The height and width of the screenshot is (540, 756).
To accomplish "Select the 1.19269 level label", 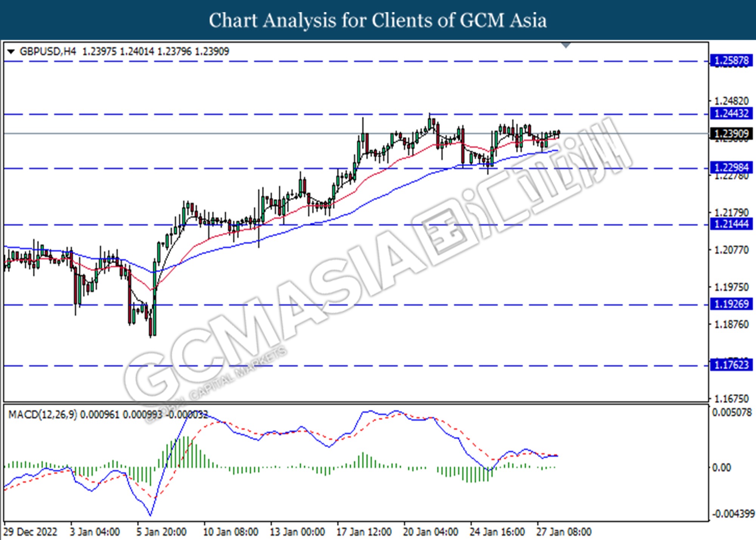I will [x=731, y=304].
